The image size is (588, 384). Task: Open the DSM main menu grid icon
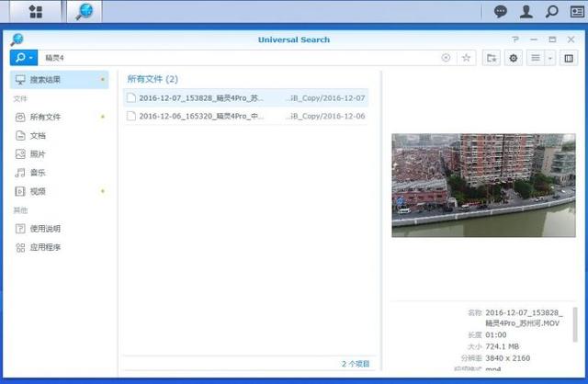point(35,12)
